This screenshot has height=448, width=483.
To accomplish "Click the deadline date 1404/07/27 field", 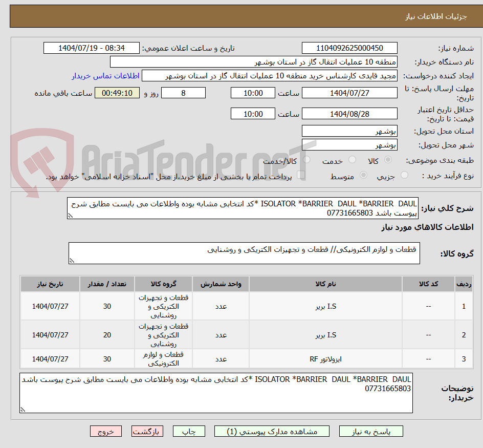I will tap(349, 93).
